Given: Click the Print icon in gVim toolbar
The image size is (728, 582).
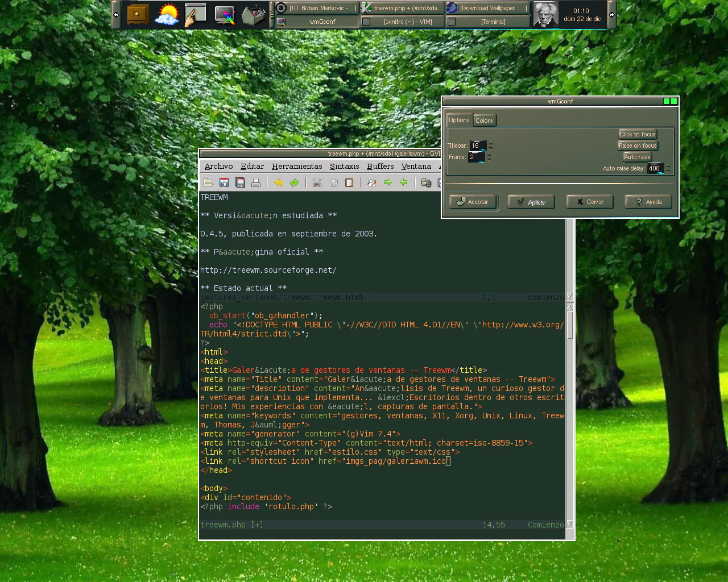Looking at the screenshot, I should (x=256, y=182).
